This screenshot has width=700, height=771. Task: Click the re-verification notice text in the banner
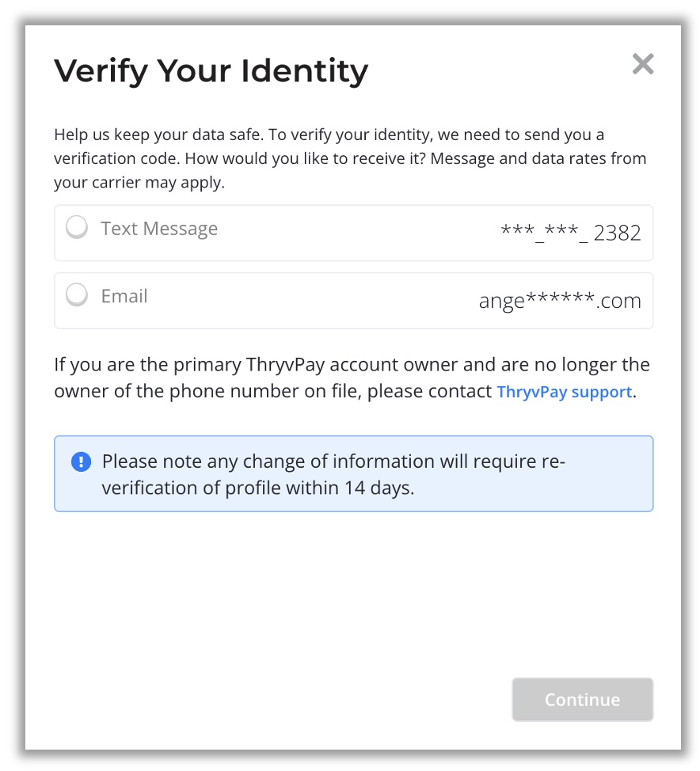(x=333, y=473)
